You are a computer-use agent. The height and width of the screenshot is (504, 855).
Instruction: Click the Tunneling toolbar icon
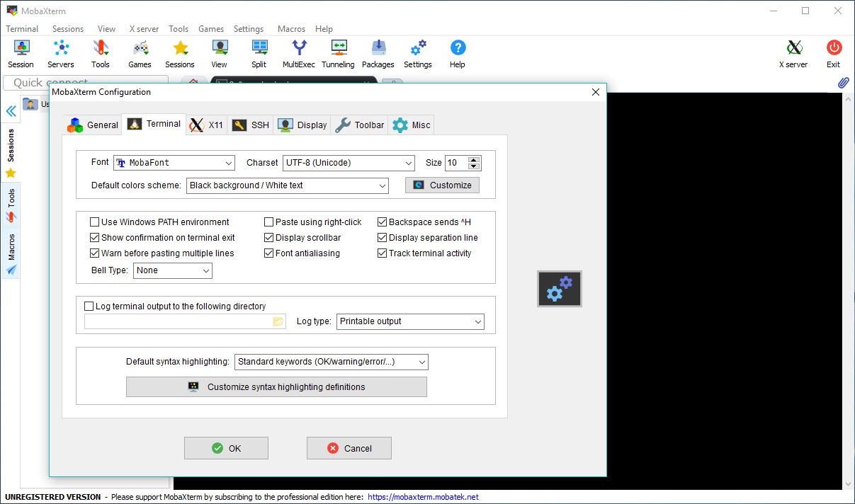pyautogui.click(x=338, y=53)
